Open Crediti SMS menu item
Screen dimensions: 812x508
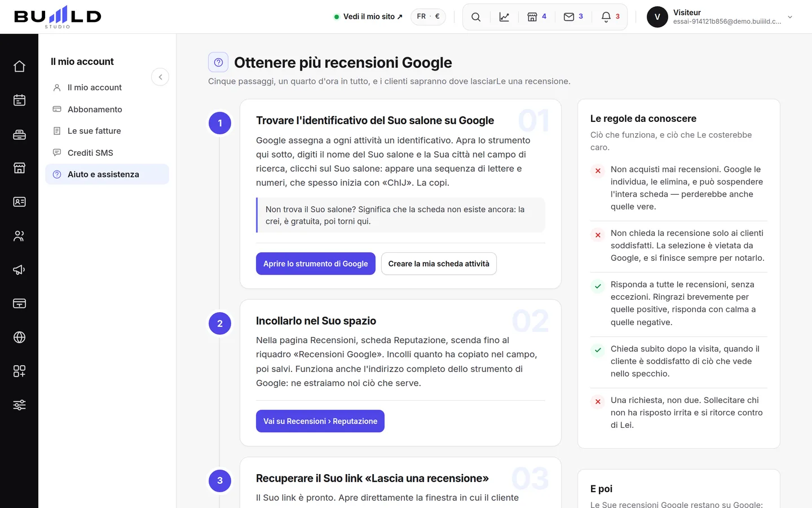pos(107,153)
